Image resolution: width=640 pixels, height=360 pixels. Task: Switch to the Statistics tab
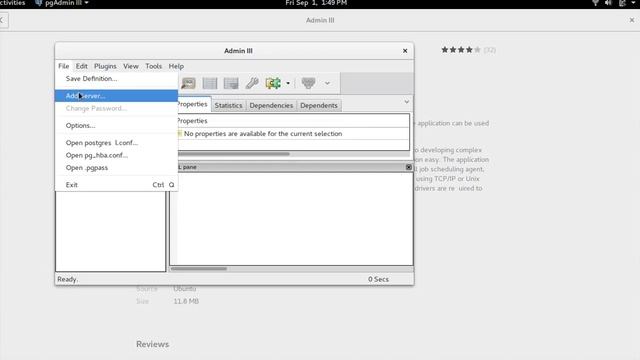(229, 105)
